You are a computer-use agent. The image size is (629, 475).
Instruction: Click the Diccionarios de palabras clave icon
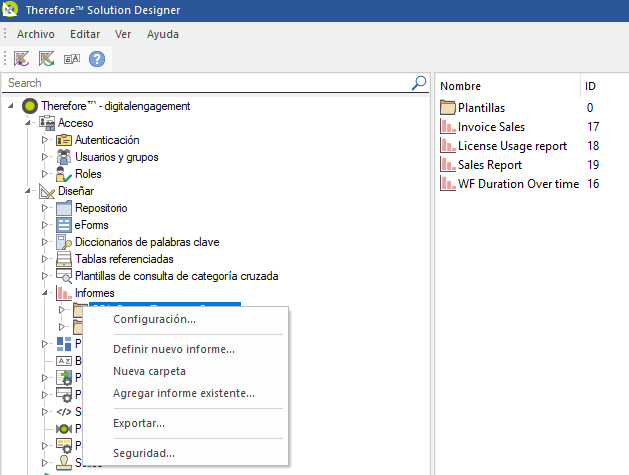[x=64, y=242]
